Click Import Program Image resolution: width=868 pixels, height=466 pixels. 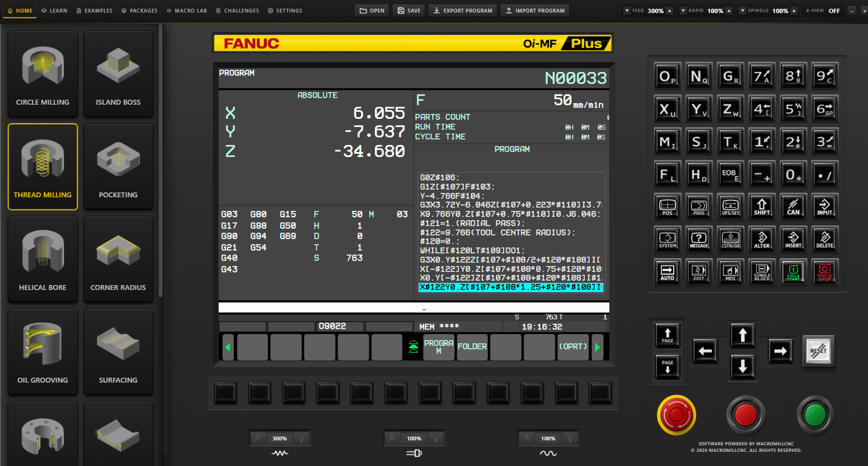click(x=535, y=10)
